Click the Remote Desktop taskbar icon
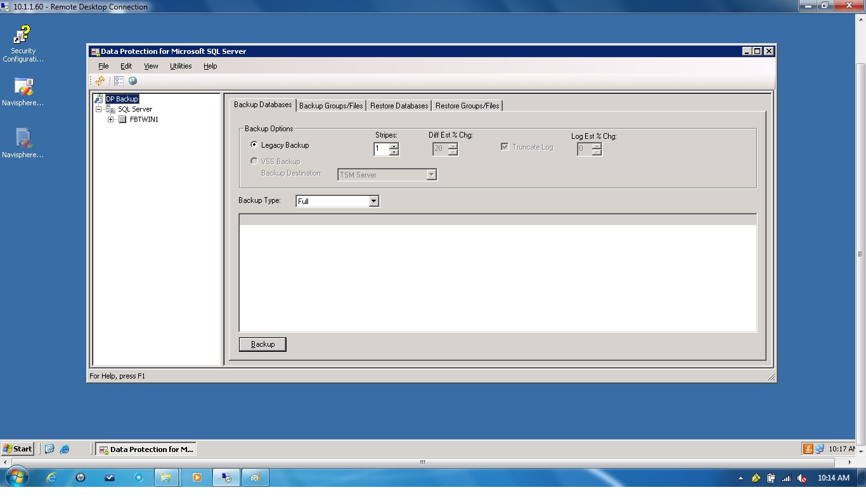 [226, 477]
